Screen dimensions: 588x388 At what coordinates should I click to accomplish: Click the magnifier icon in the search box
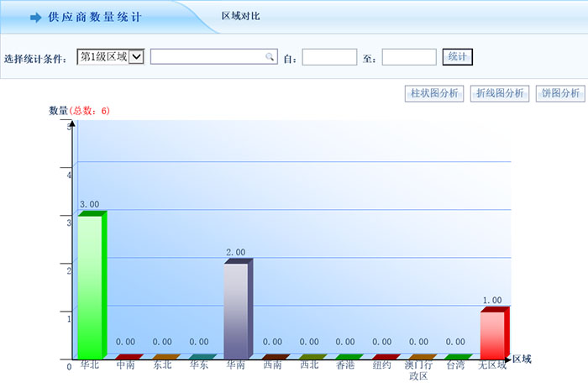(270, 57)
